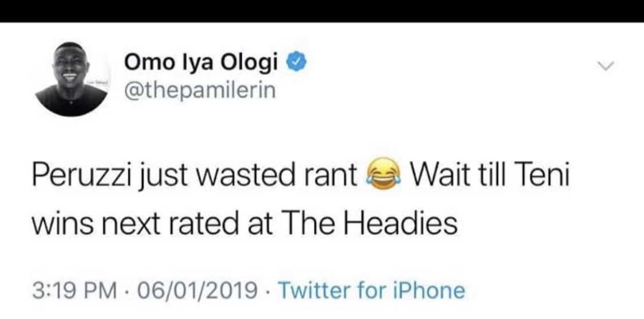The height and width of the screenshot is (319, 644).
Task: Open the @thepamilerin handle
Action: [199, 90]
